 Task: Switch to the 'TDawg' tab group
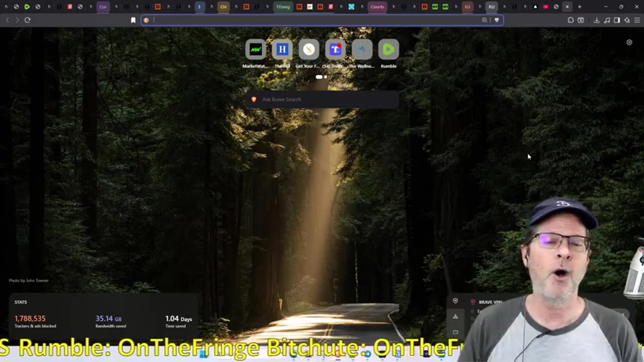[283, 7]
